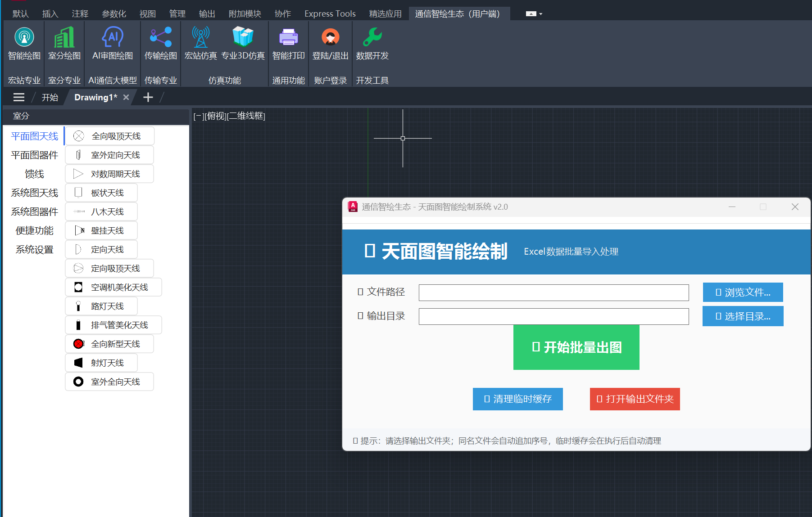Focus the 文件路径 input field
The width and height of the screenshot is (812, 517).
pos(554,292)
